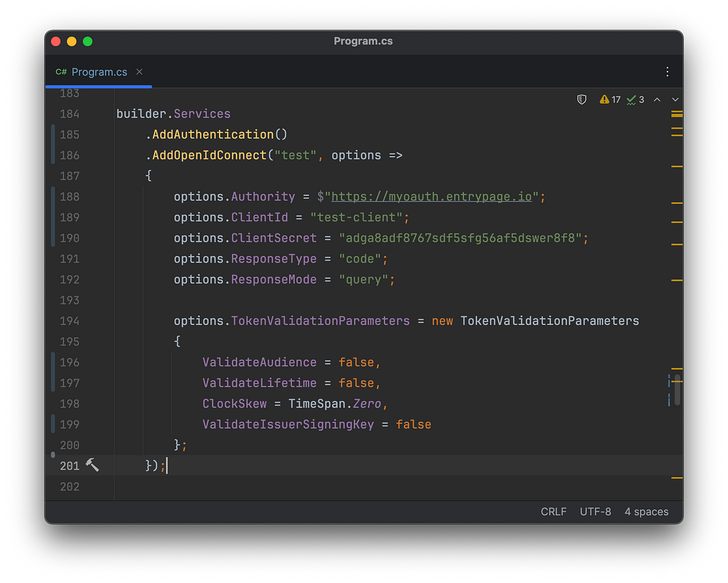Change CRLF line separator in status bar
The image size is (728, 583).
click(x=553, y=511)
